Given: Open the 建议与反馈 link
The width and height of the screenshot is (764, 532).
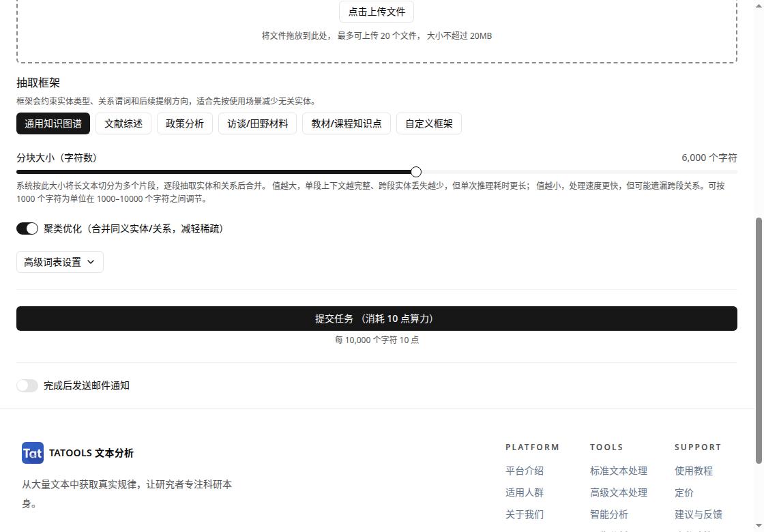Looking at the screenshot, I should pos(699,514).
